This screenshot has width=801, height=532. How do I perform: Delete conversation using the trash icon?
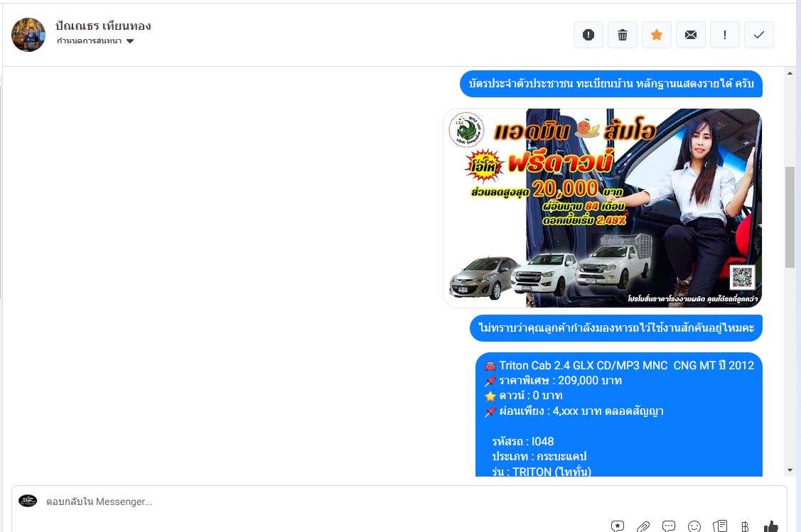[622, 35]
